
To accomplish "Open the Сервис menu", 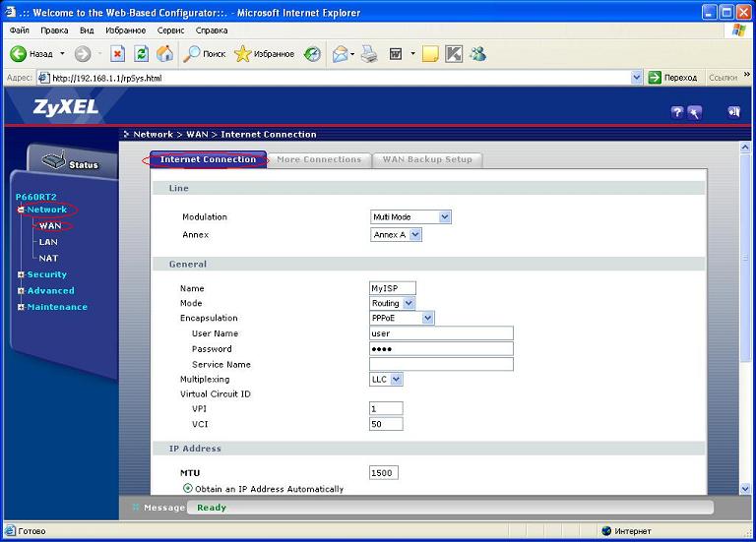I will coord(170,30).
